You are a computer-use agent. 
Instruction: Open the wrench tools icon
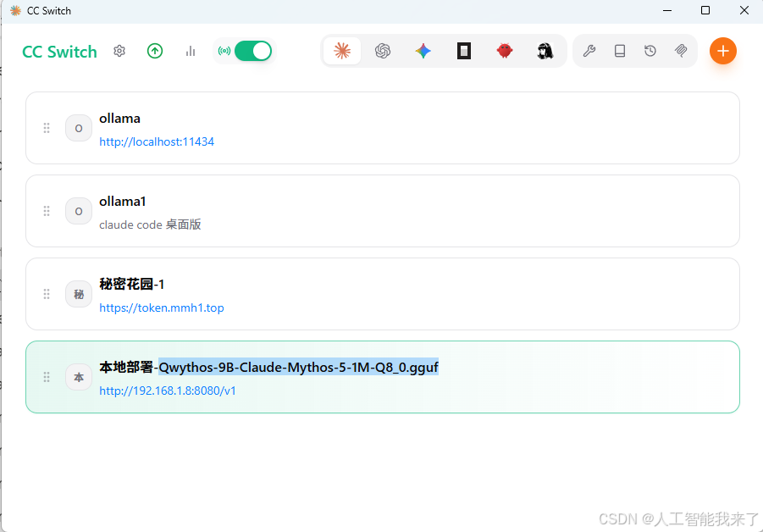pos(589,51)
